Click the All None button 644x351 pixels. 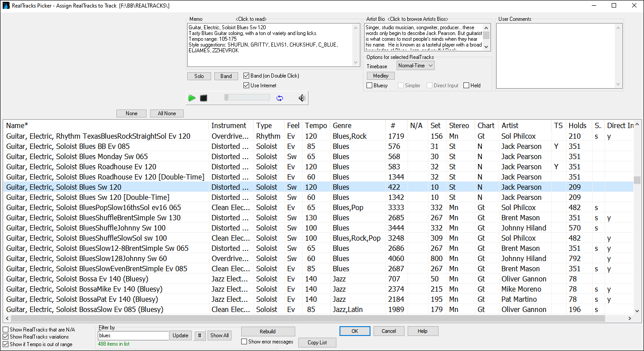coord(167,113)
